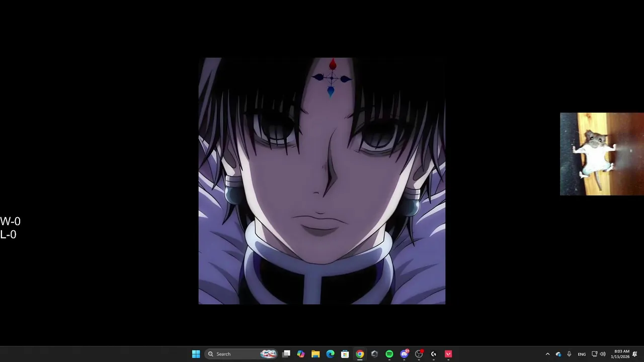Click the volume speaker tray icon
This screenshot has width=644, height=362.
coord(603,354)
